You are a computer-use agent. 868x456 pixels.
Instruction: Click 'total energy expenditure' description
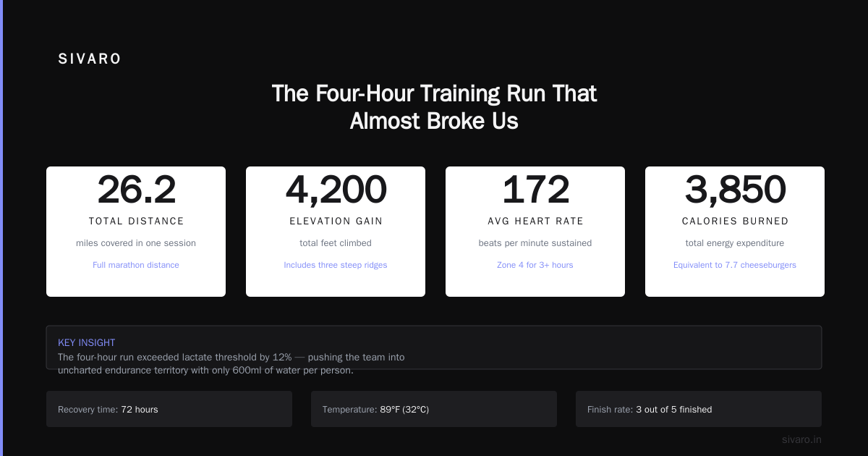(735, 243)
